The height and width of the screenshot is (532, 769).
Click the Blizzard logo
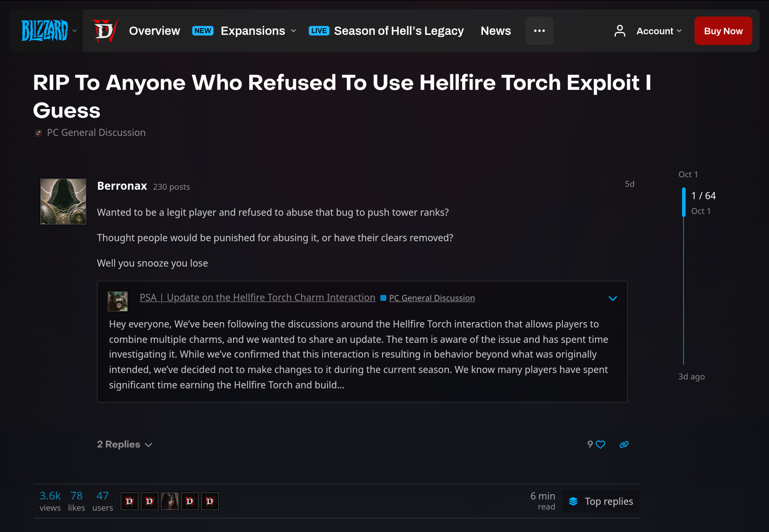click(45, 30)
